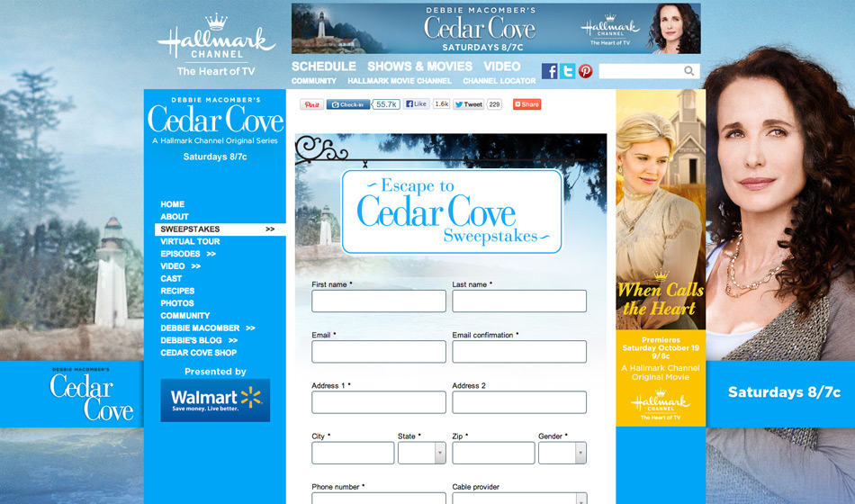Go to Virtual Tour in sidebar

(190, 242)
